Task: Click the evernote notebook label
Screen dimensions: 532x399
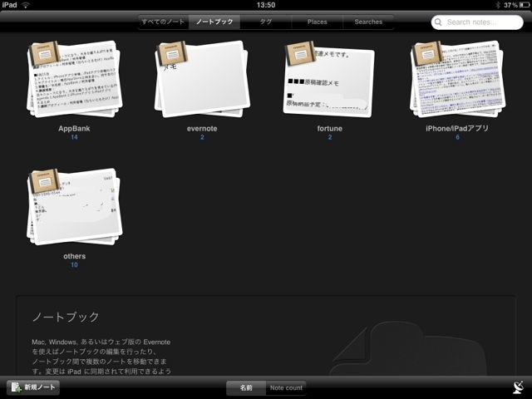Action: (202, 129)
